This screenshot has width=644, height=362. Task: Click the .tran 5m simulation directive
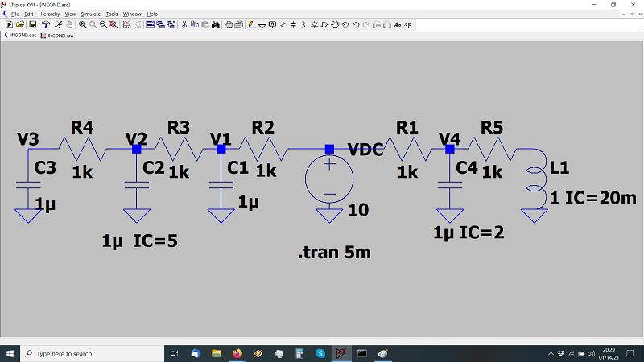[x=334, y=253]
